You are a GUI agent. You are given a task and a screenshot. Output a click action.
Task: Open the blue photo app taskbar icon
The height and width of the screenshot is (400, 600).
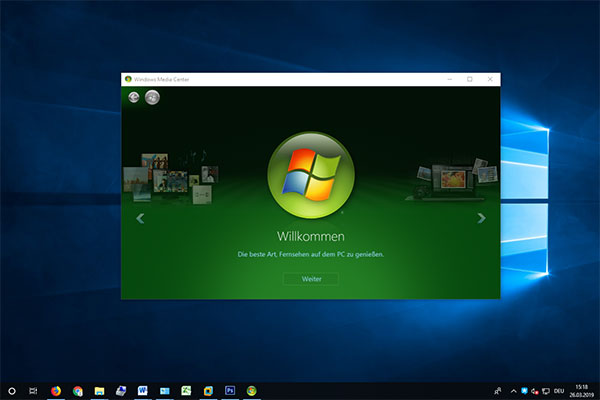point(165,391)
